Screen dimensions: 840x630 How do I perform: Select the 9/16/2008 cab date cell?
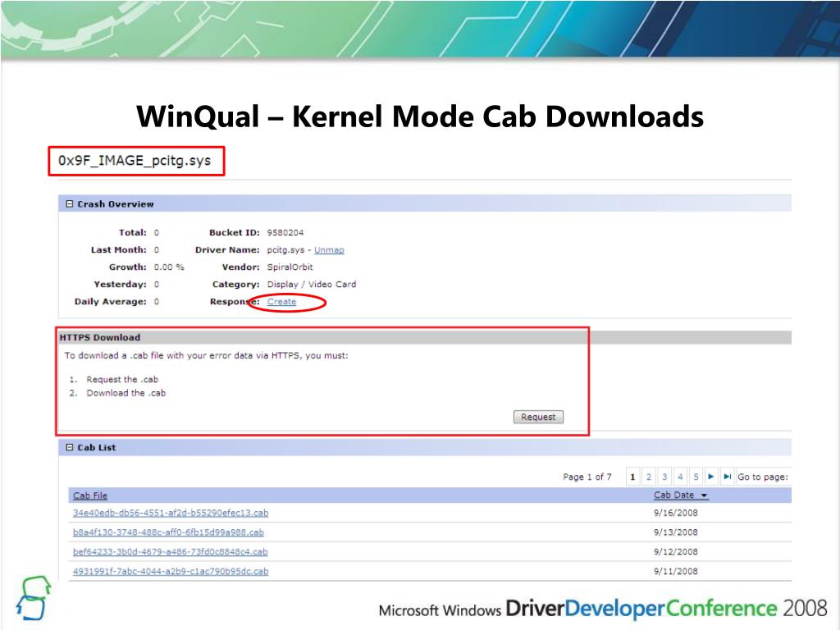pyautogui.click(x=676, y=513)
